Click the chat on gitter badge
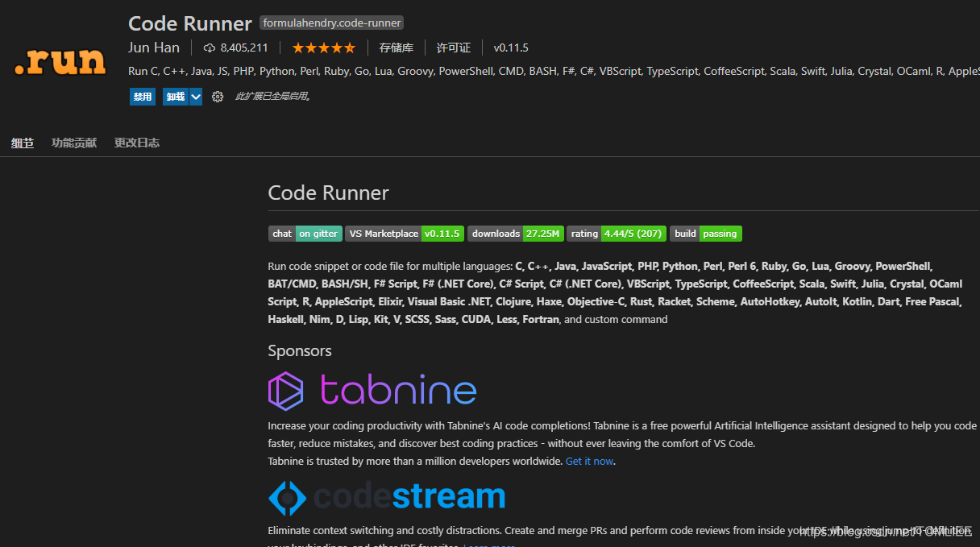980x547 pixels. (x=305, y=234)
